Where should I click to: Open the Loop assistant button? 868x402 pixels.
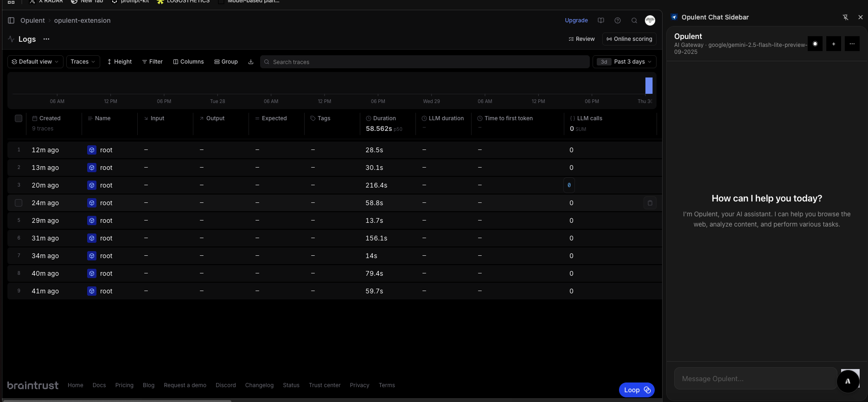637,390
